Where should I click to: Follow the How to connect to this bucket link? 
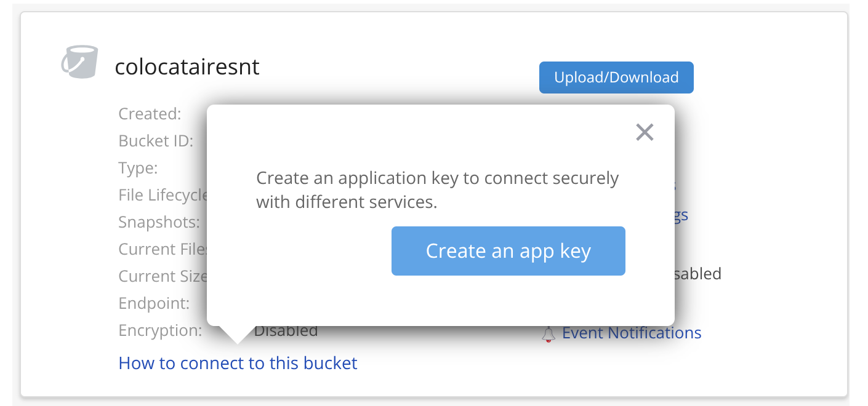pyautogui.click(x=238, y=363)
